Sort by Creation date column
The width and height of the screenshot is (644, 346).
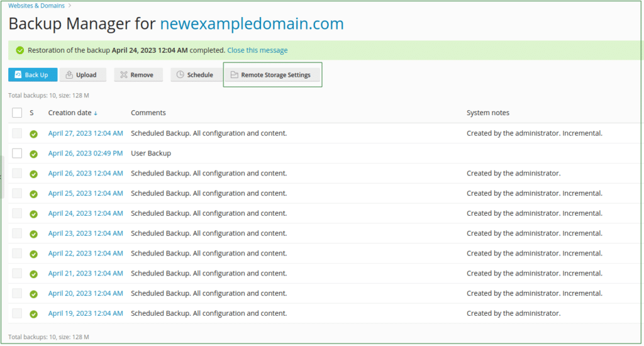pos(73,113)
